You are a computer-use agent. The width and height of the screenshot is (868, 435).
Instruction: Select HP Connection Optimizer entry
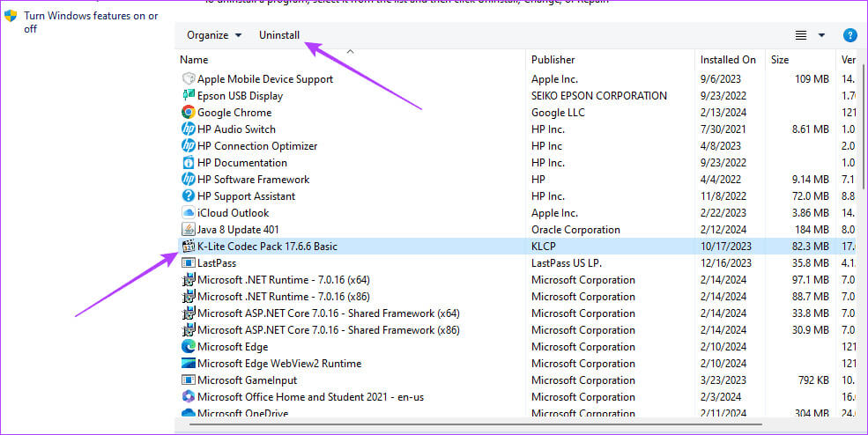pyautogui.click(x=257, y=146)
